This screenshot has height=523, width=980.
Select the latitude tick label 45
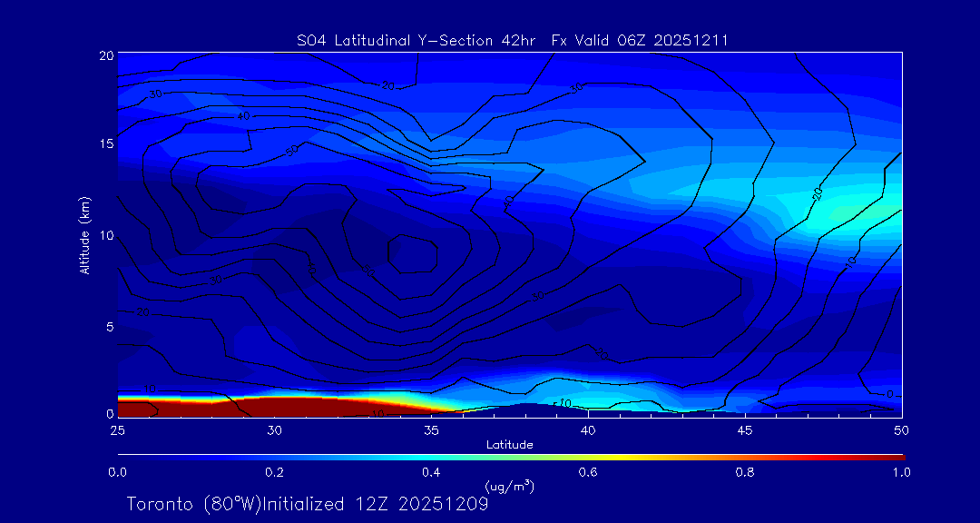(745, 429)
